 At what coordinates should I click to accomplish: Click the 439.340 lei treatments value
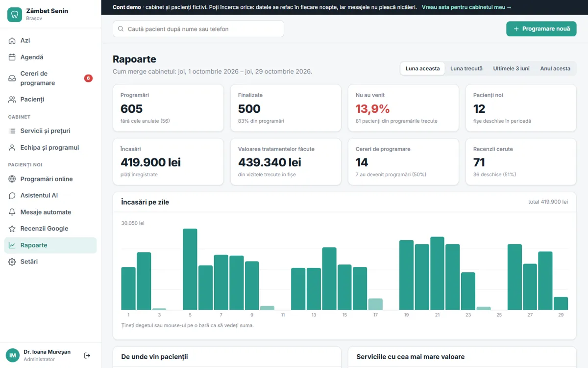pos(269,162)
